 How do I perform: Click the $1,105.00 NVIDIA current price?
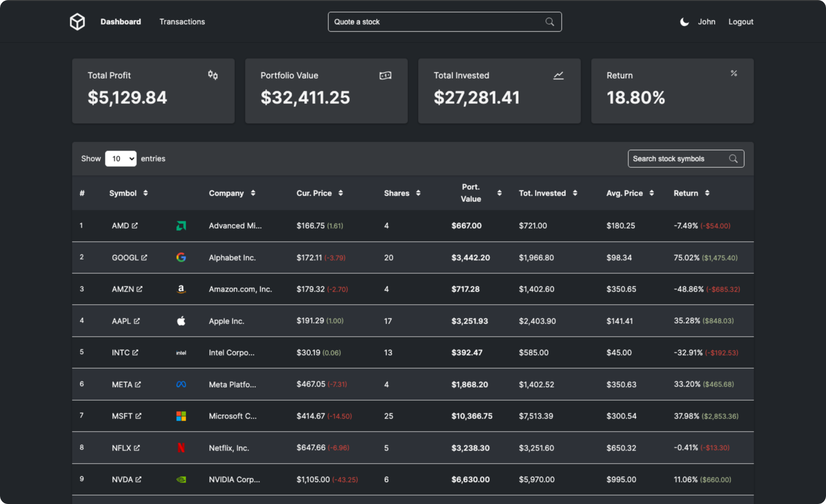[x=313, y=479]
